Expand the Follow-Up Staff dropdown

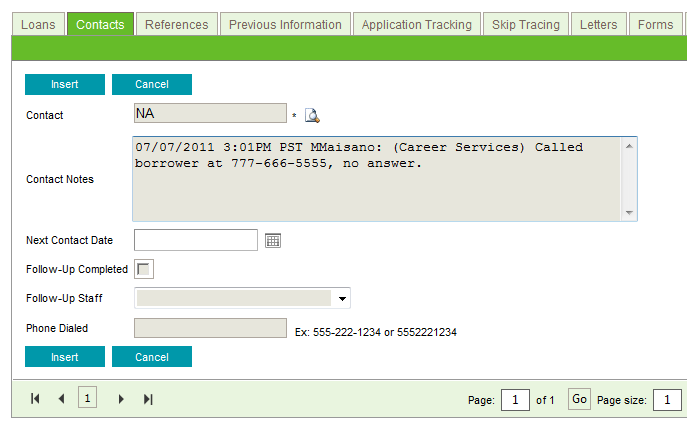pos(342,298)
